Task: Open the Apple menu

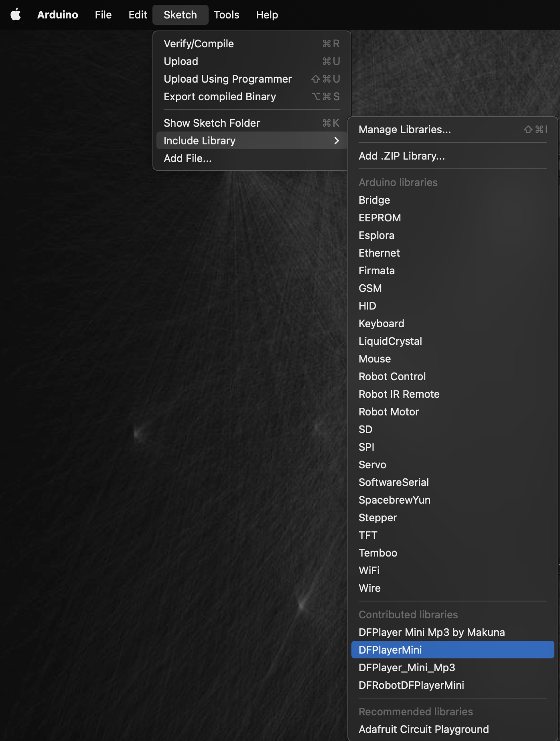Action: 16,15
